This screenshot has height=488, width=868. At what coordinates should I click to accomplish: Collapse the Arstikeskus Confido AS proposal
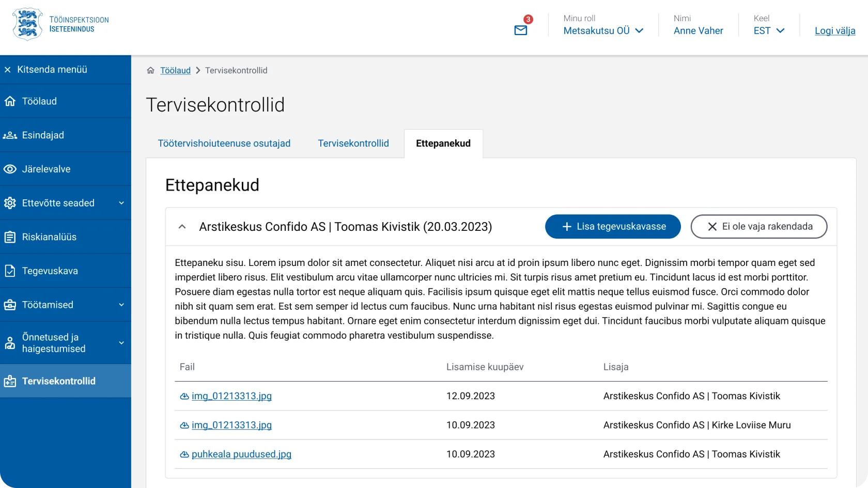click(182, 227)
